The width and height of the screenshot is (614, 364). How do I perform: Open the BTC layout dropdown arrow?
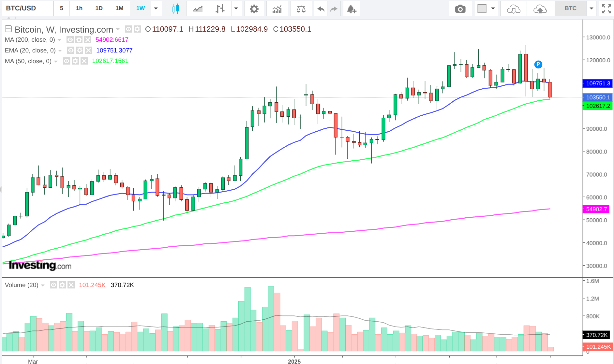point(591,8)
